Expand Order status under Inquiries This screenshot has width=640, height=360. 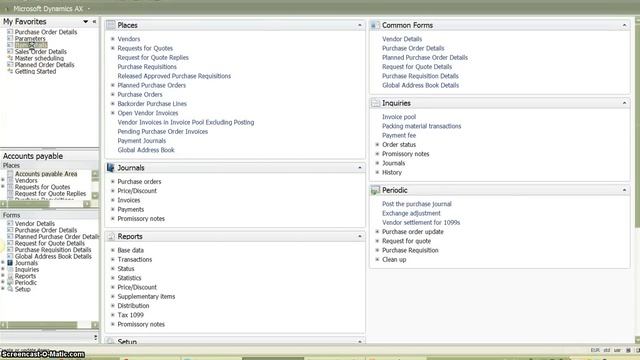tap(377, 144)
